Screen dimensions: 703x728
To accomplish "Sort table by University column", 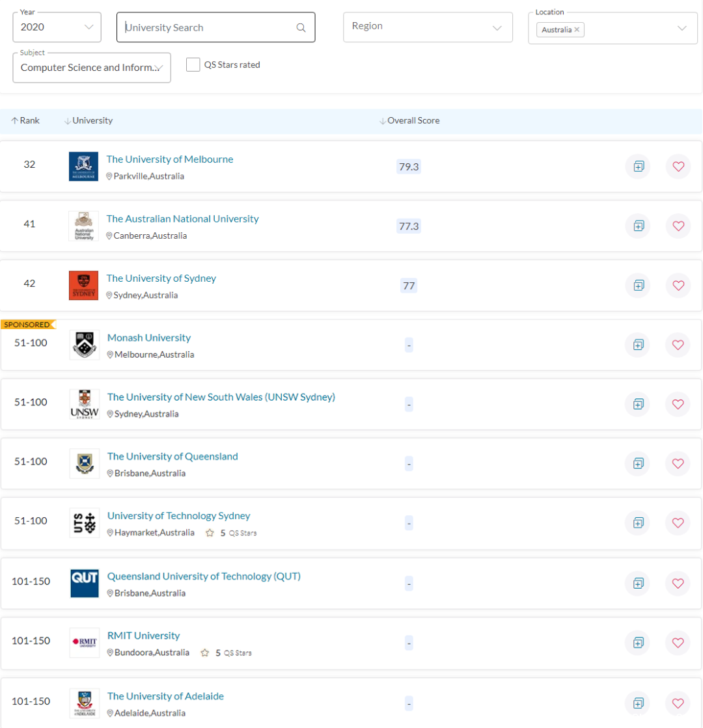I will [x=89, y=121].
